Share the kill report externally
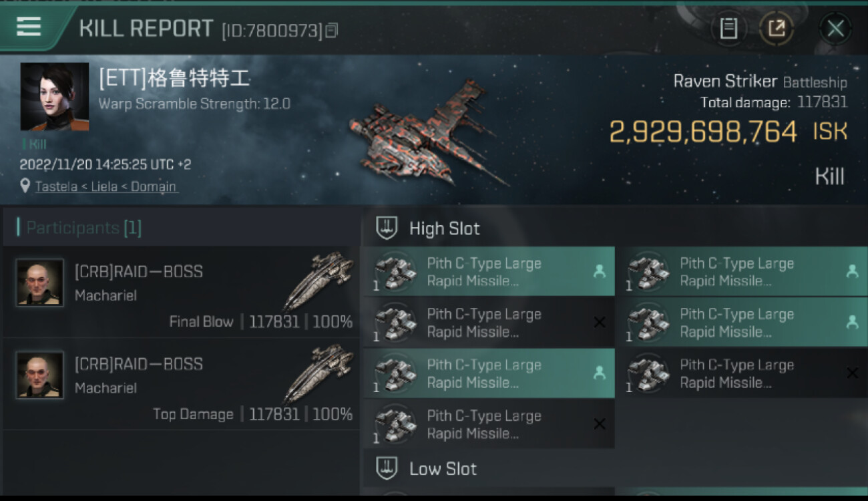Screen dimensions: 868x501 point(776,28)
